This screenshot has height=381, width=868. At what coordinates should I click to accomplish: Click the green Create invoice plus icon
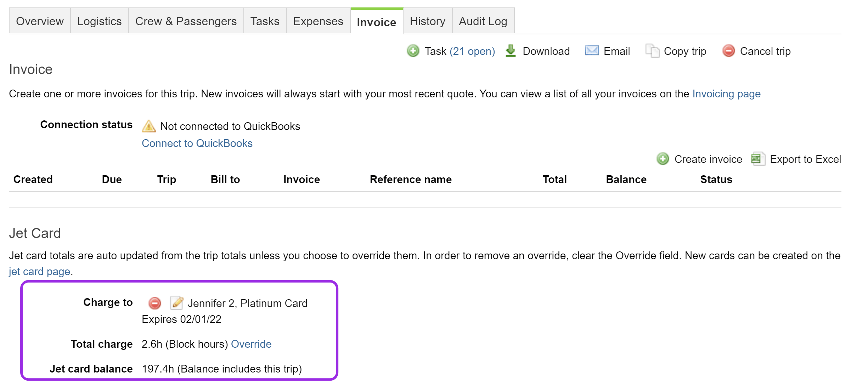point(663,159)
